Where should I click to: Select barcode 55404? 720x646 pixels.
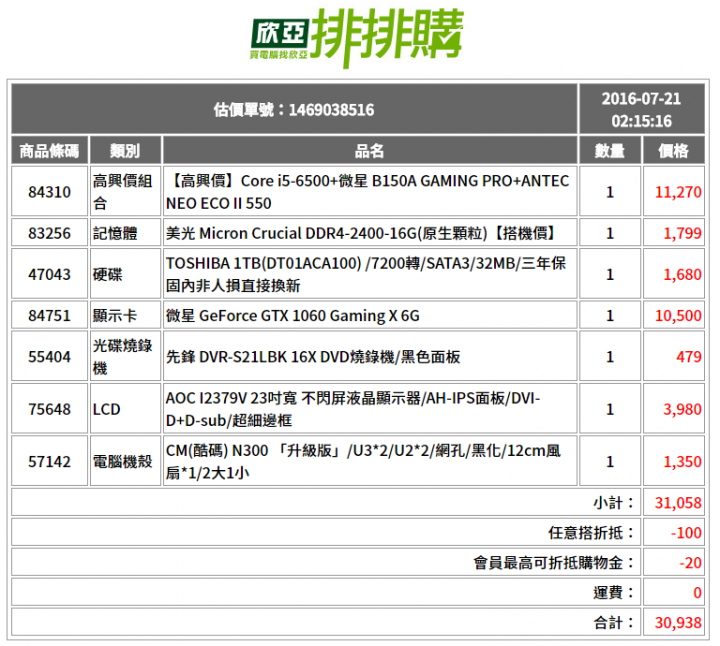coord(50,356)
